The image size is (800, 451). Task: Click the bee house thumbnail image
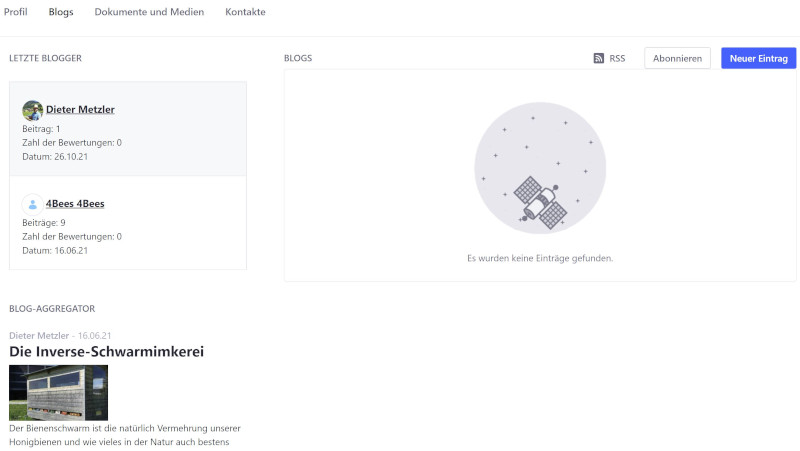coord(58,392)
